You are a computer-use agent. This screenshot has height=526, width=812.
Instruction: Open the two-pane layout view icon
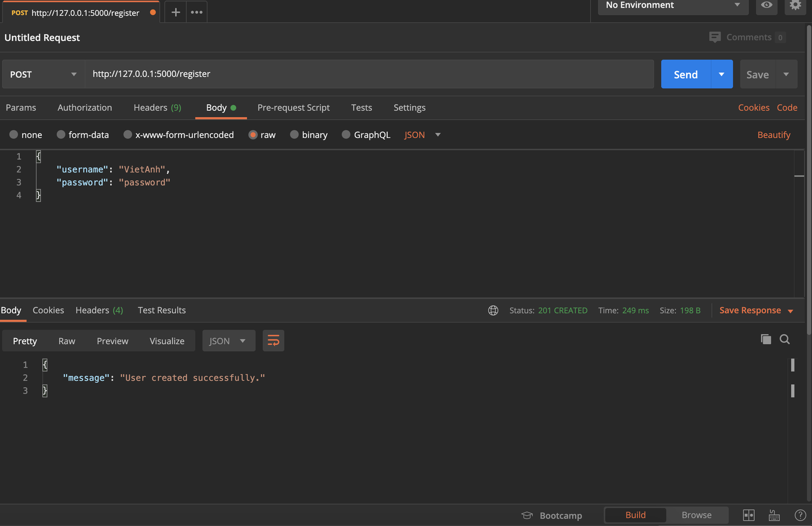(x=749, y=515)
